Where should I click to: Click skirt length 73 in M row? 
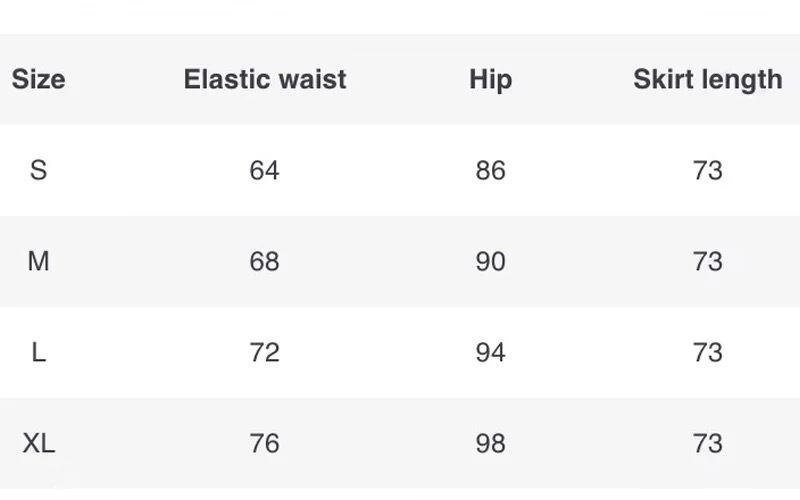(x=708, y=261)
